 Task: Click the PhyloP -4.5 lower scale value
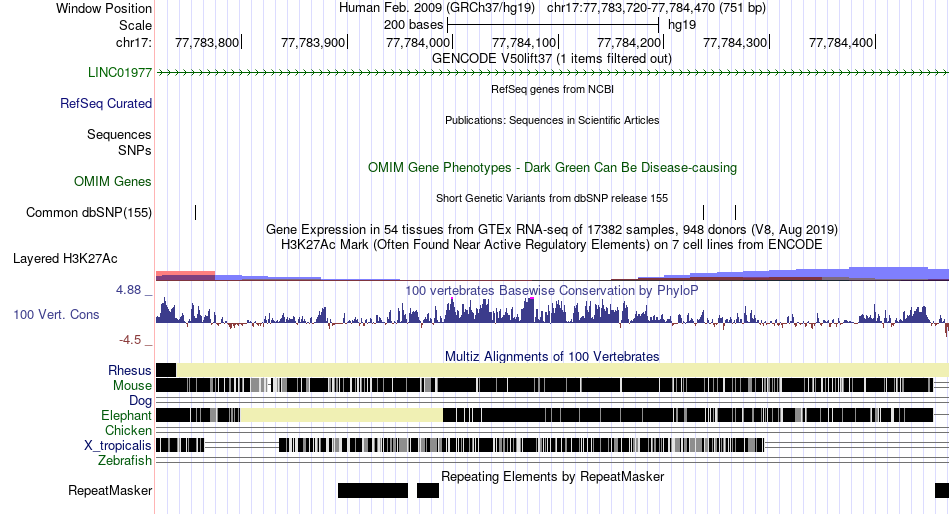pos(130,340)
